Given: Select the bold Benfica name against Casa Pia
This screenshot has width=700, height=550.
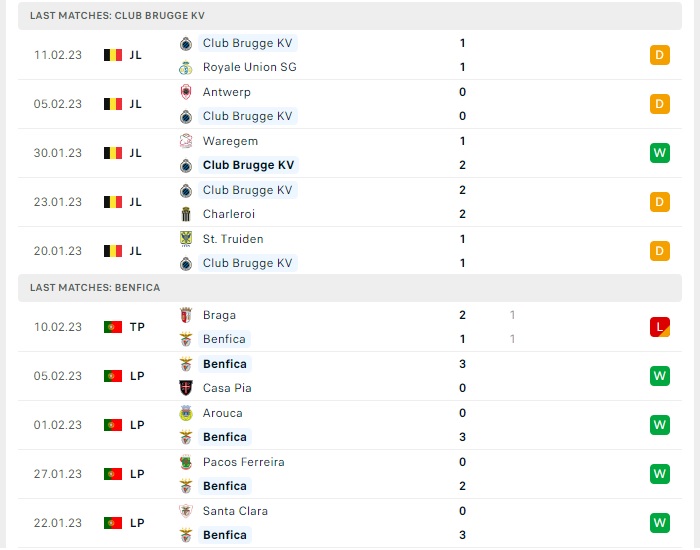Looking at the screenshot, I should point(225,364).
